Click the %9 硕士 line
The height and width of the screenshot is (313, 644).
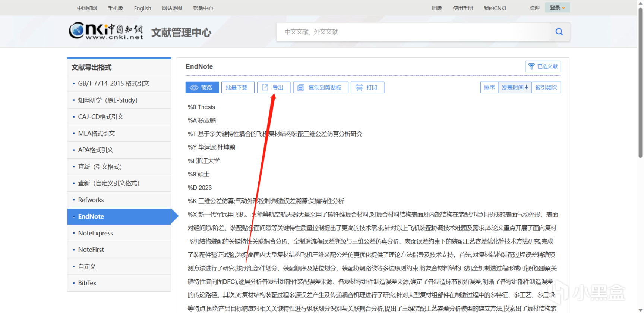pos(199,174)
